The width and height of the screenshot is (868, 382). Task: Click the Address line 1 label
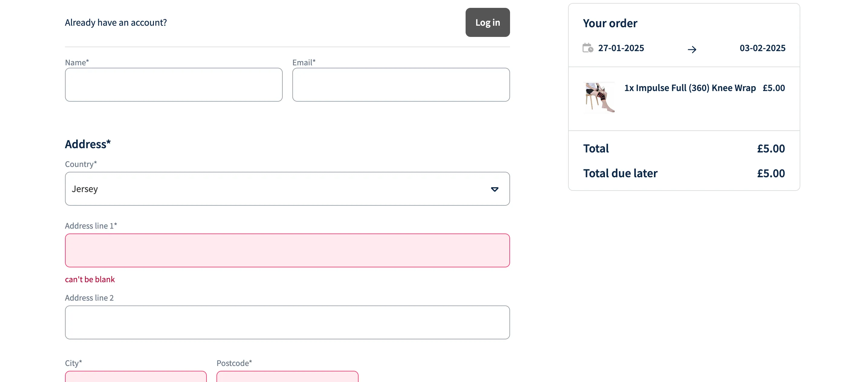pyautogui.click(x=91, y=226)
